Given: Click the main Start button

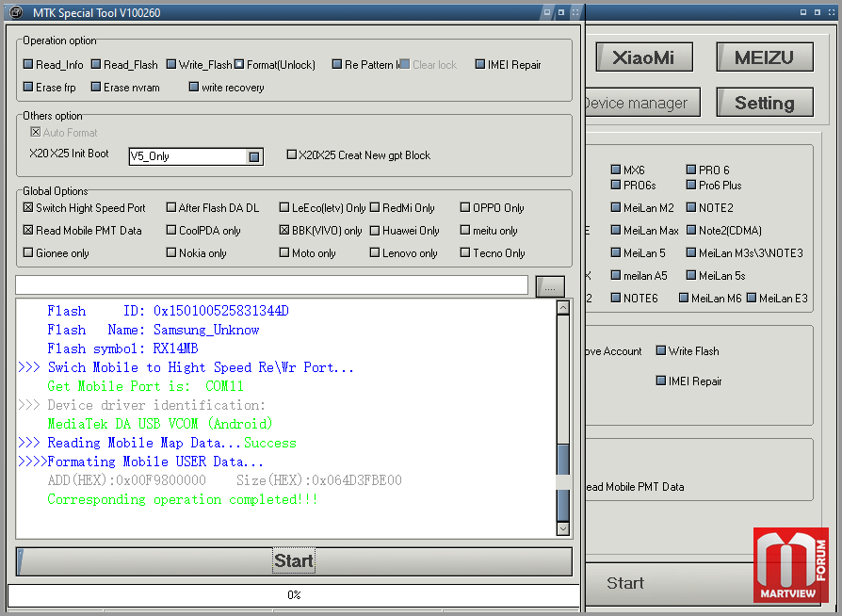Looking at the screenshot, I should pyautogui.click(x=294, y=561).
